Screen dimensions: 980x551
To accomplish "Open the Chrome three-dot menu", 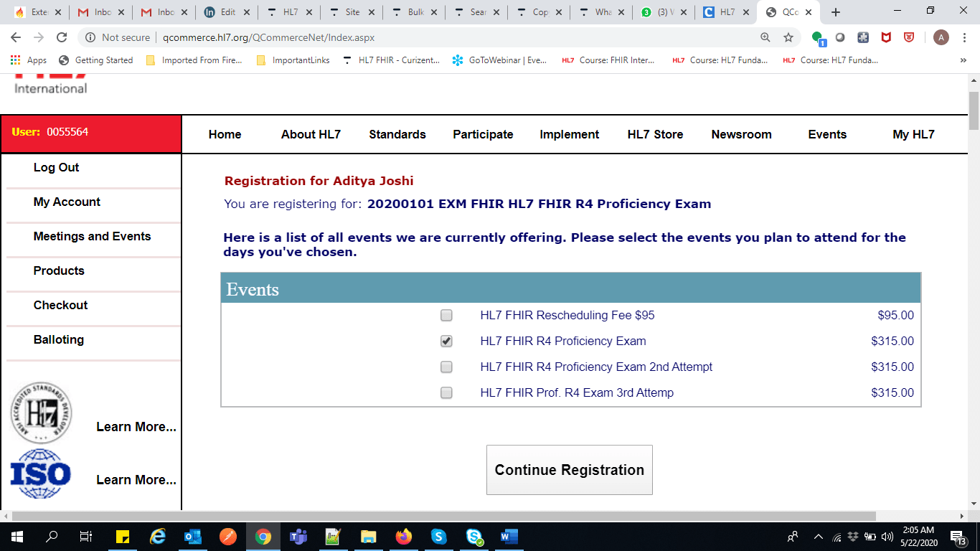I will pos(963,37).
